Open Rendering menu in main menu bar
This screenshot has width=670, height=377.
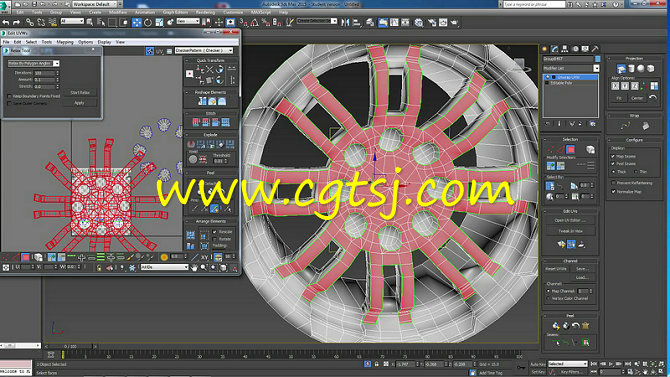205,12
